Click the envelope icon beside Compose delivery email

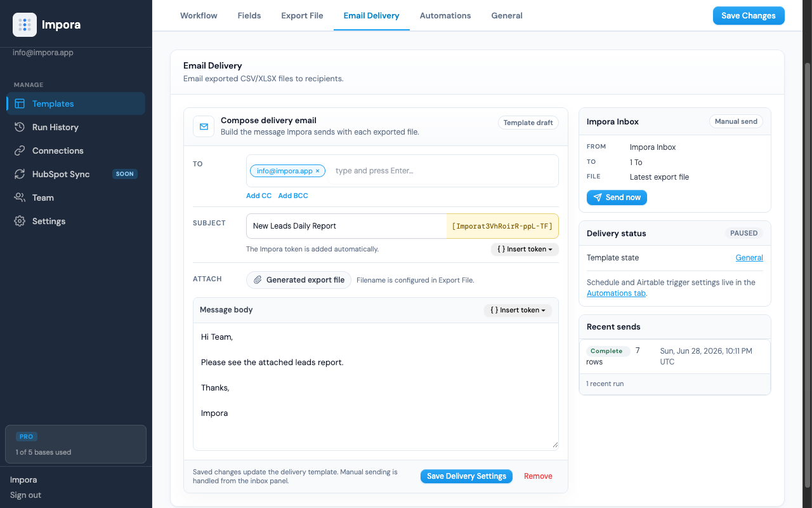tap(204, 126)
